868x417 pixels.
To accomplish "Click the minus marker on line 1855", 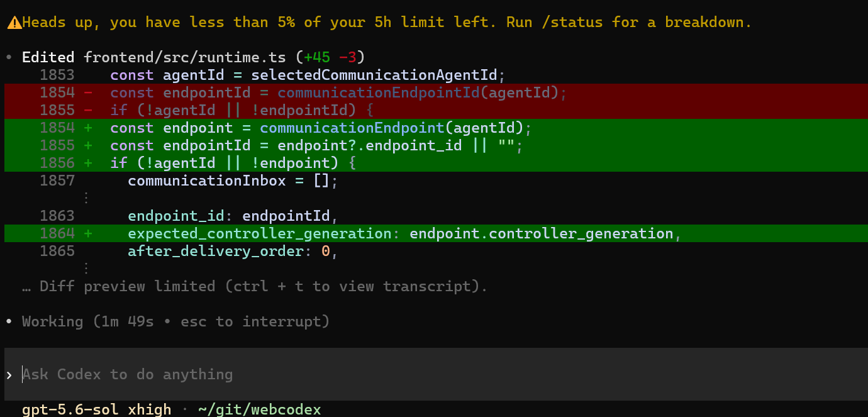I will (x=88, y=110).
